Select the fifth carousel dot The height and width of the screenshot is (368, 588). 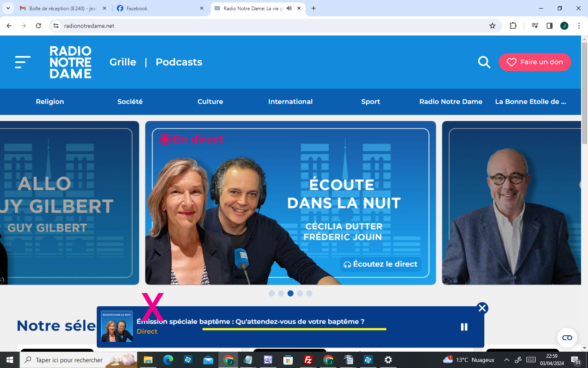(x=309, y=293)
